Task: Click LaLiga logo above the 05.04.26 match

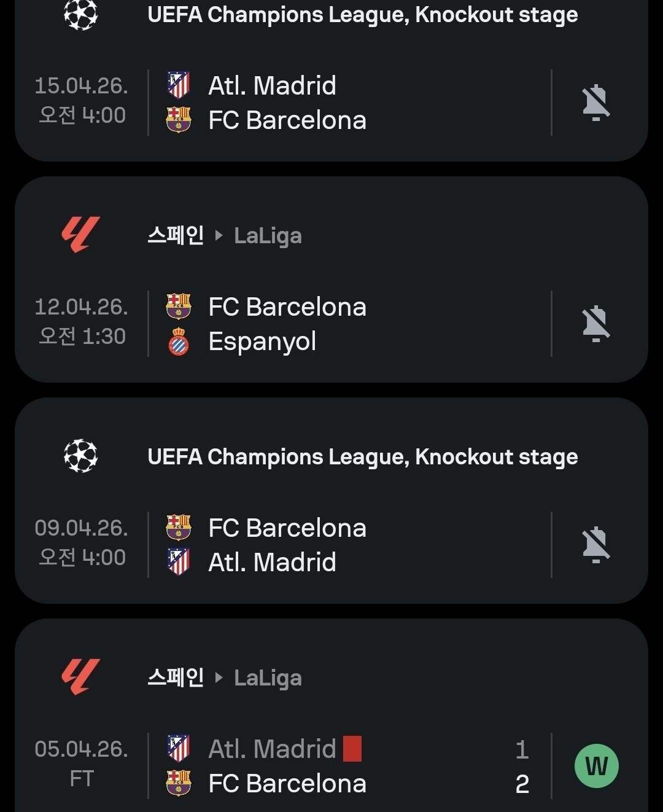Action: click(x=80, y=677)
